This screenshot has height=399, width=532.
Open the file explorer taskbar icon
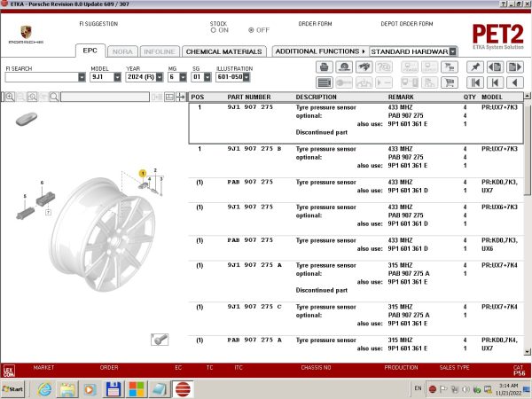pos(67,389)
